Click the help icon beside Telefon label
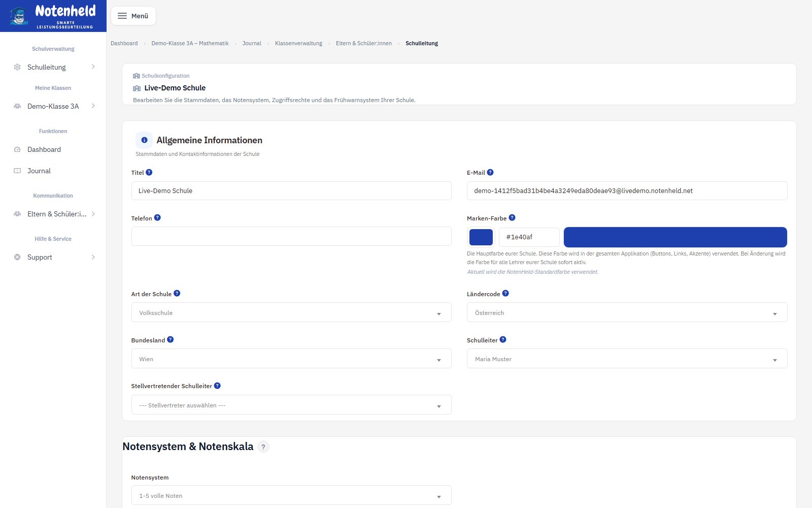The height and width of the screenshot is (508, 812). coord(157,217)
